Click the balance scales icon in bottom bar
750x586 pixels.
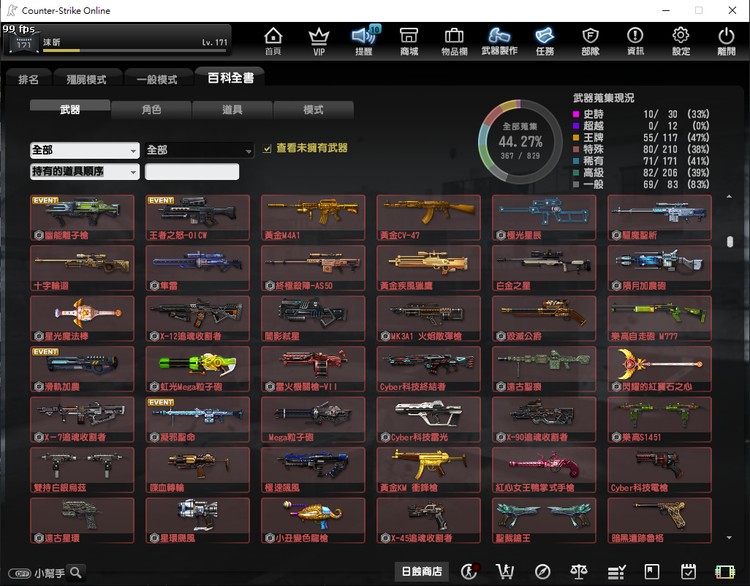click(x=579, y=571)
